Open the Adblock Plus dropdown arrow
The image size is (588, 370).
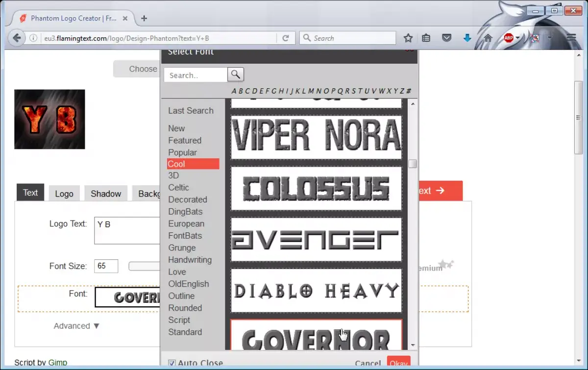[518, 38]
